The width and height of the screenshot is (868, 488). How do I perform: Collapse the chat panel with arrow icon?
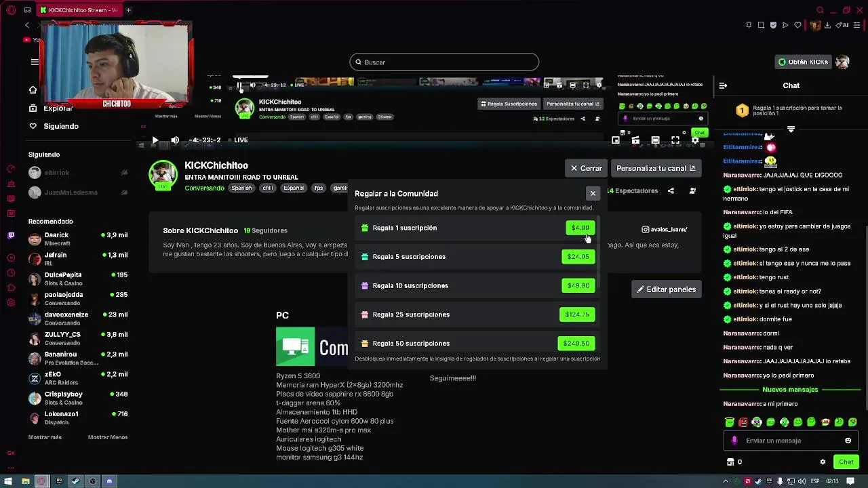723,86
